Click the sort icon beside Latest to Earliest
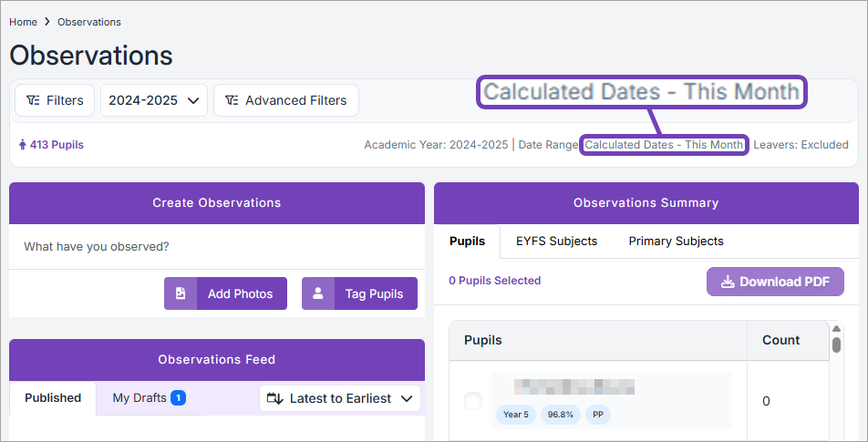This screenshot has height=442, width=868. pos(274,398)
